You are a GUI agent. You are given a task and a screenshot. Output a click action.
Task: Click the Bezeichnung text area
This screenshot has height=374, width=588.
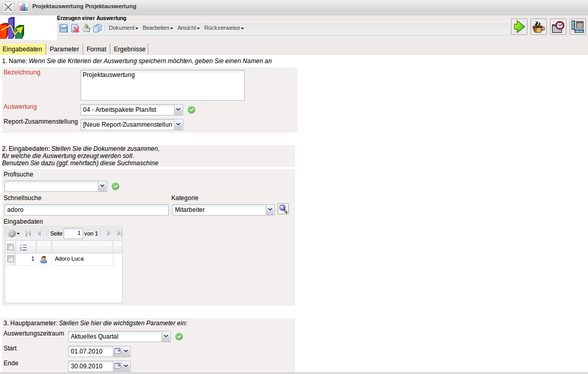pyautogui.click(x=162, y=85)
